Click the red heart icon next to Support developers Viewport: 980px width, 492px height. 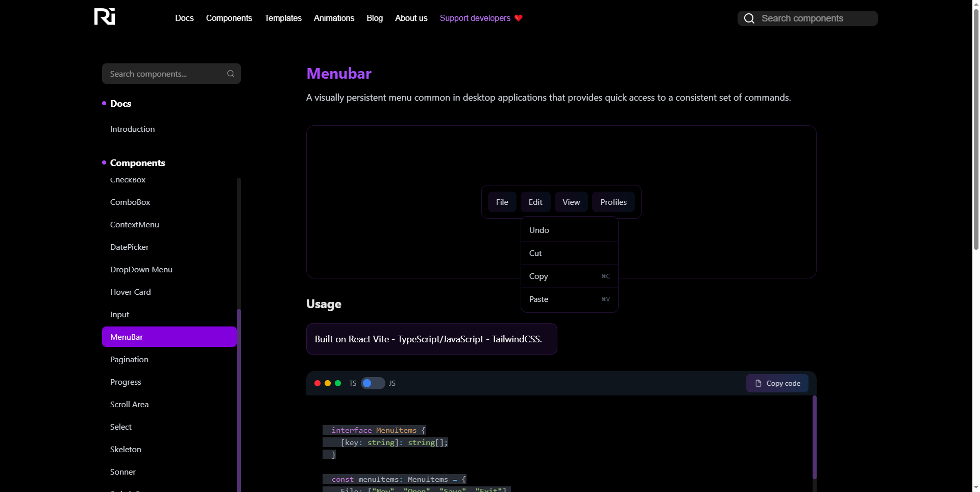(519, 18)
